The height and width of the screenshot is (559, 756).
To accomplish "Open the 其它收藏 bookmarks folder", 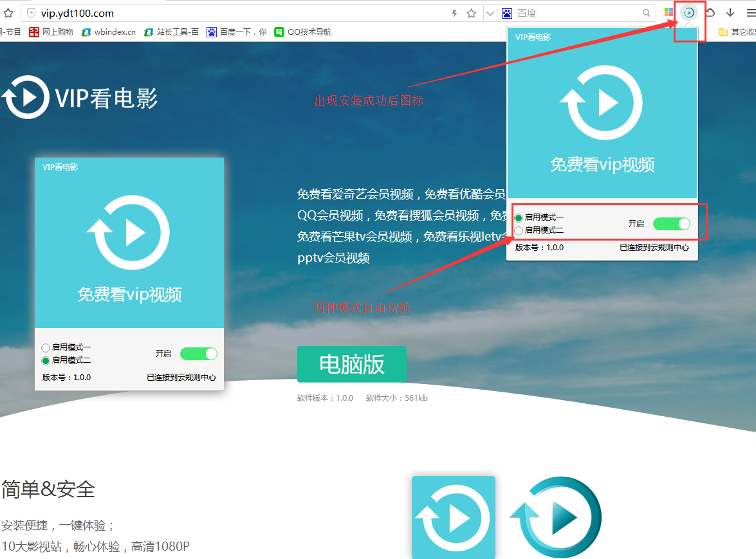I will point(737,32).
